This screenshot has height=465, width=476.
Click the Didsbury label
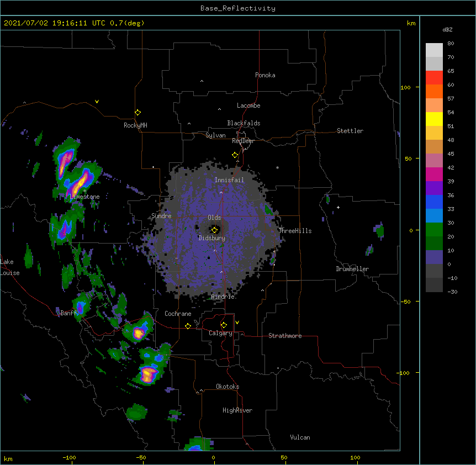click(x=212, y=238)
